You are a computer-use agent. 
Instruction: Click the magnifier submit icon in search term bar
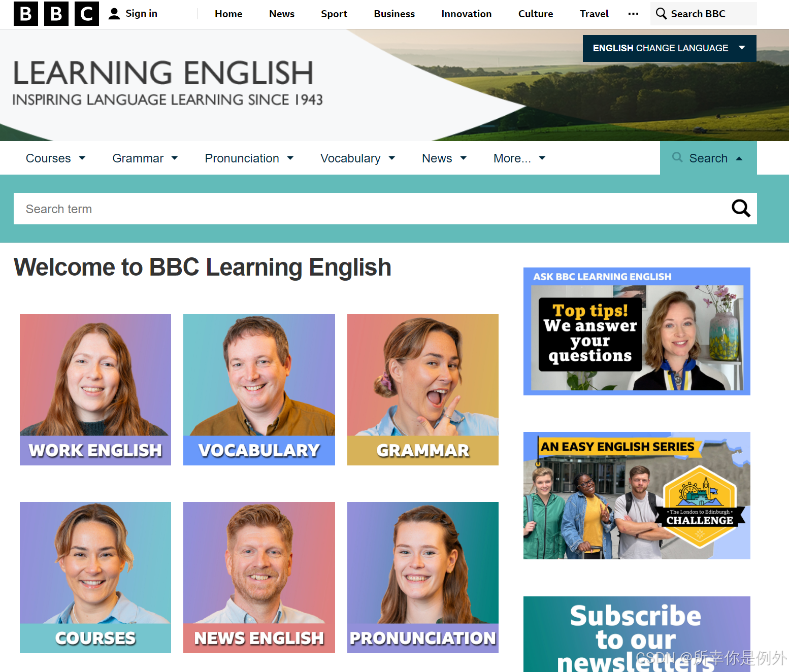741,208
